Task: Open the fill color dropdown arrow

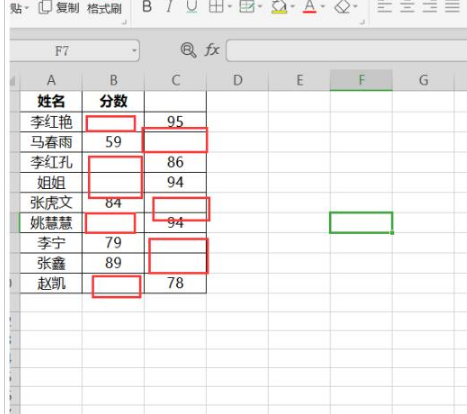Action: (292, 6)
